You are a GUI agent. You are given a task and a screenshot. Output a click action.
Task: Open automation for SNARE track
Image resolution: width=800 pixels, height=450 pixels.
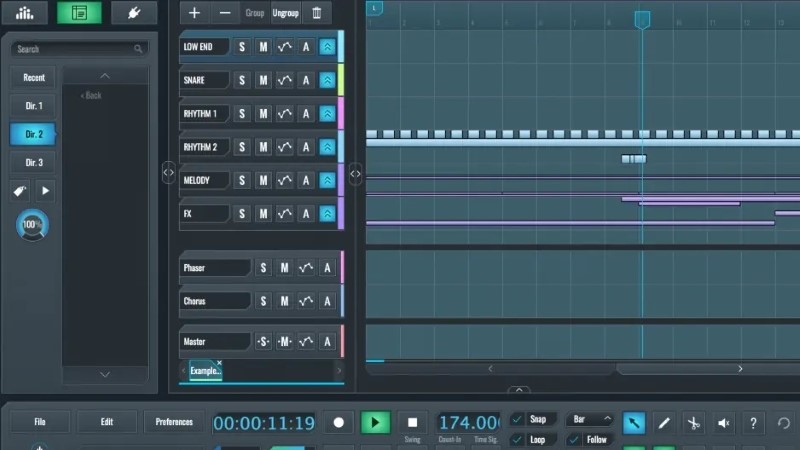click(x=284, y=80)
